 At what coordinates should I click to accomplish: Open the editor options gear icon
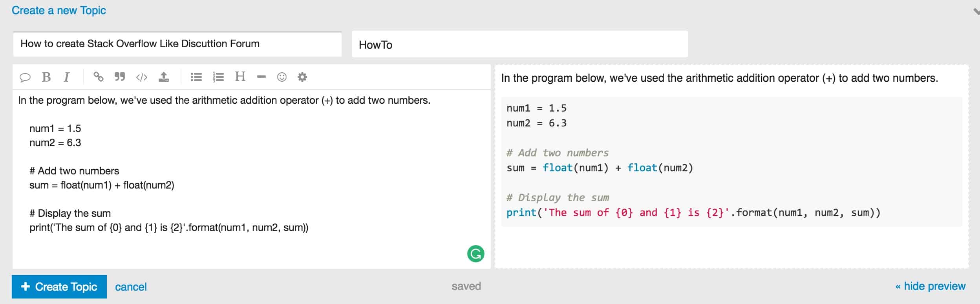click(x=302, y=77)
